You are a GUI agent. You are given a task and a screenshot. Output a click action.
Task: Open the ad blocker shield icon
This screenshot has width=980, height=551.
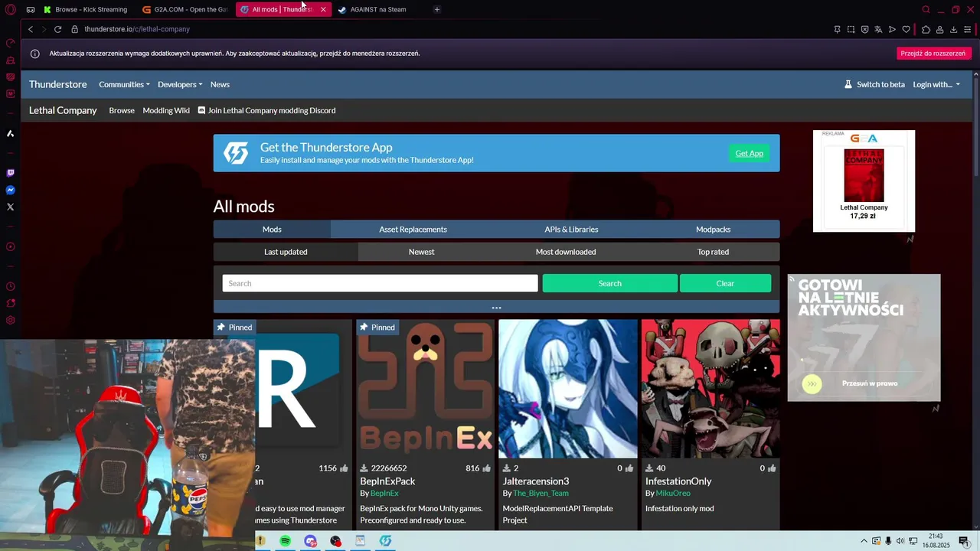coord(864,29)
